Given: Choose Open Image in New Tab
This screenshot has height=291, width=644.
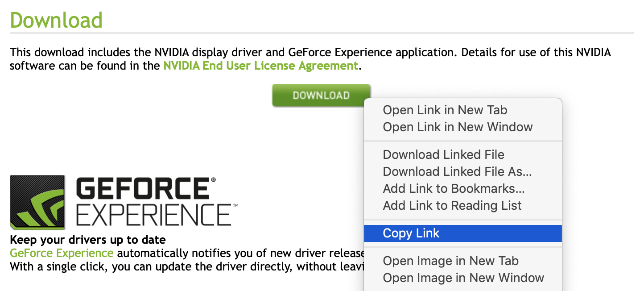Looking at the screenshot, I should pyautogui.click(x=450, y=261).
